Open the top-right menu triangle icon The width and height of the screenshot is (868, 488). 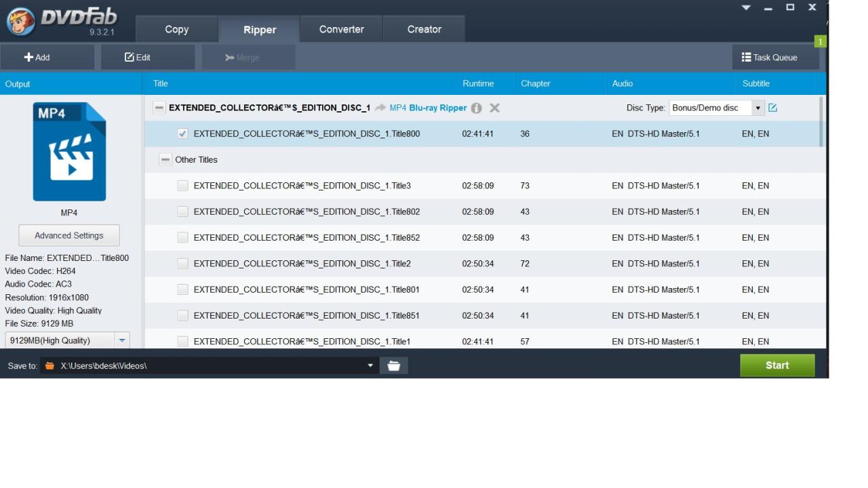[746, 7]
